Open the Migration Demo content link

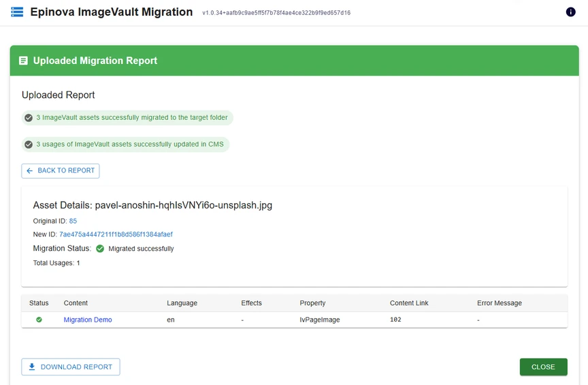88,320
